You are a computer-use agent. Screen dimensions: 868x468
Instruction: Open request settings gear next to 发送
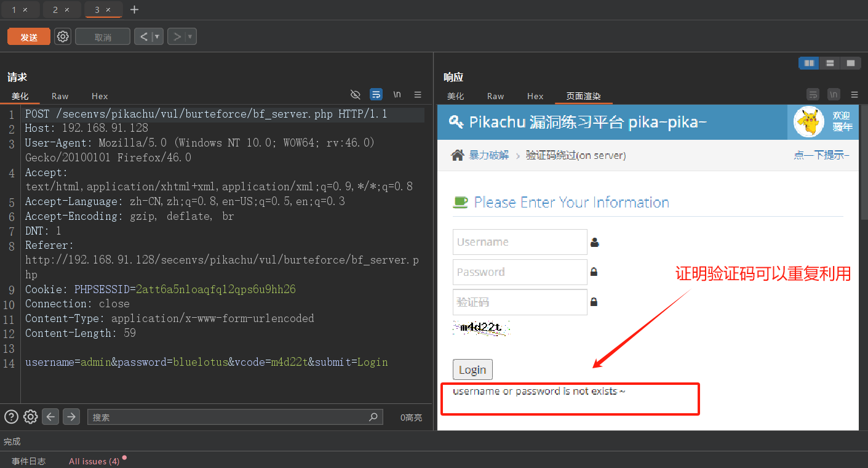(x=63, y=36)
